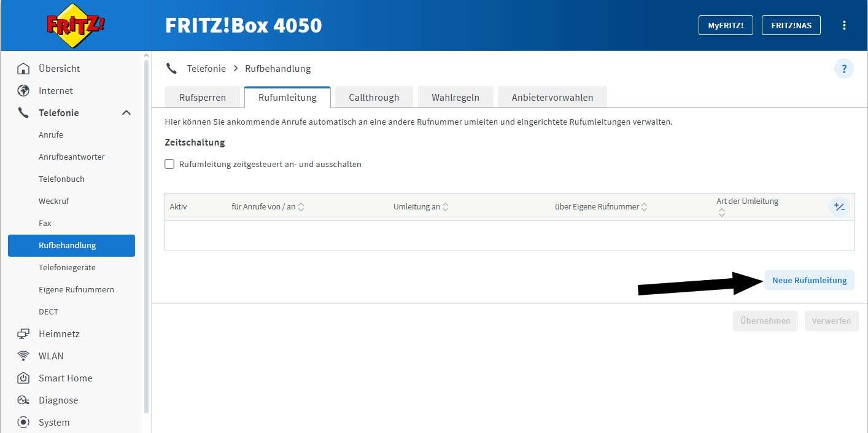Image resolution: width=868 pixels, height=433 pixels.
Task: Click the Neue Rufumleitung button
Action: pos(809,280)
